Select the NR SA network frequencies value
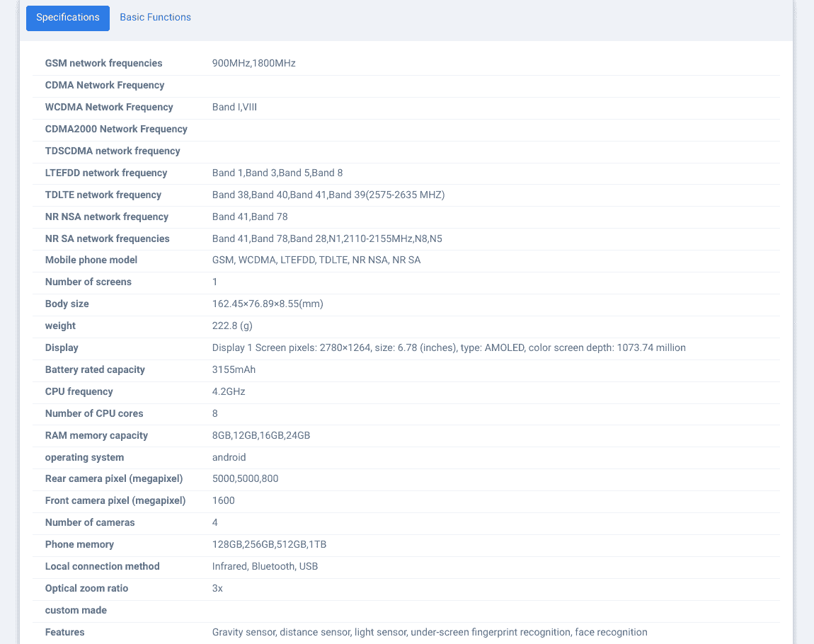The width and height of the screenshot is (814, 644). click(x=327, y=239)
